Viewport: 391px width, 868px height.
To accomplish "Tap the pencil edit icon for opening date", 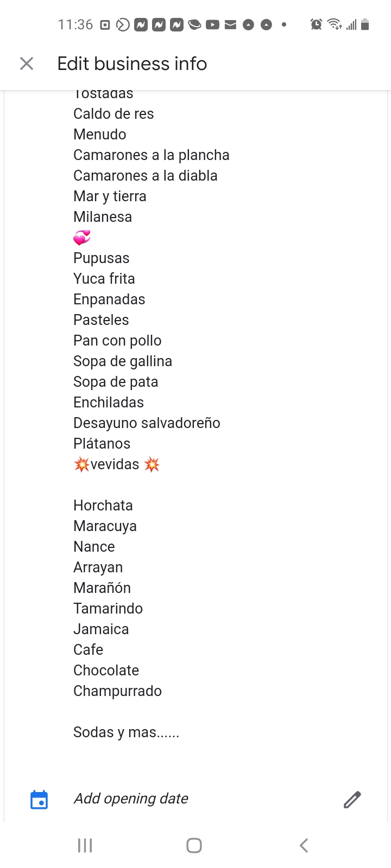I will (x=352, y=799).
